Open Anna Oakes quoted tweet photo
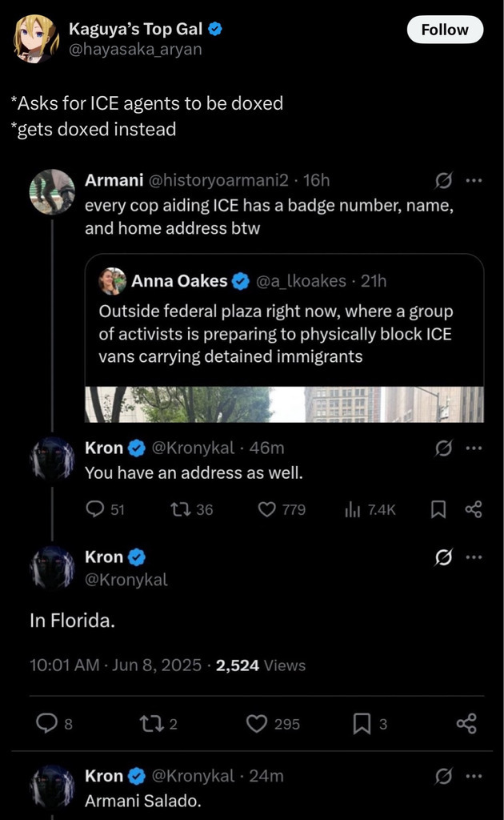The height and width of the screenshot is (820, 504). coord(284,404)
